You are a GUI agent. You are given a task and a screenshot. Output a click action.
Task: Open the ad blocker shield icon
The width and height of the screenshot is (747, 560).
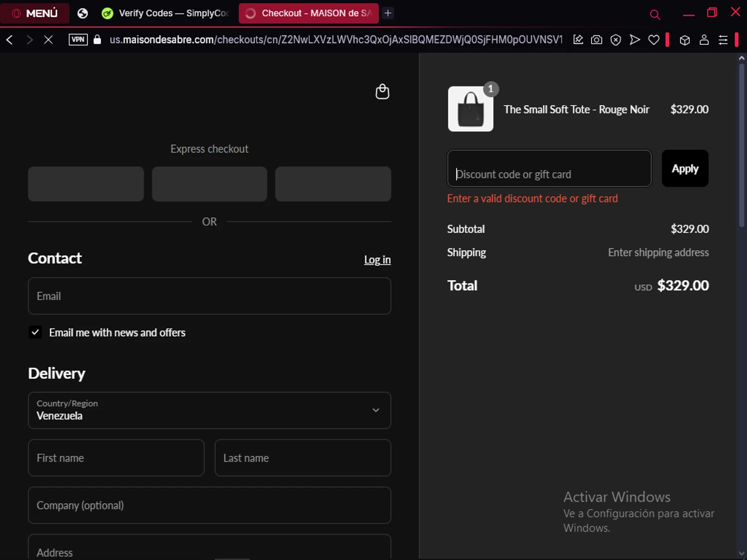click(x=616, y=40)
